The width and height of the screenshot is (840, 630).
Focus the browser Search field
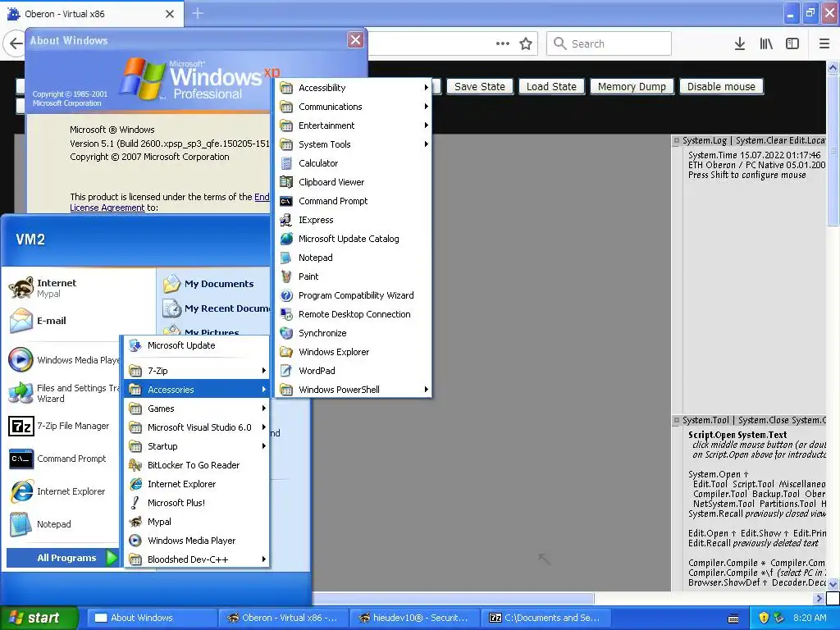click(x=609, y=43)
